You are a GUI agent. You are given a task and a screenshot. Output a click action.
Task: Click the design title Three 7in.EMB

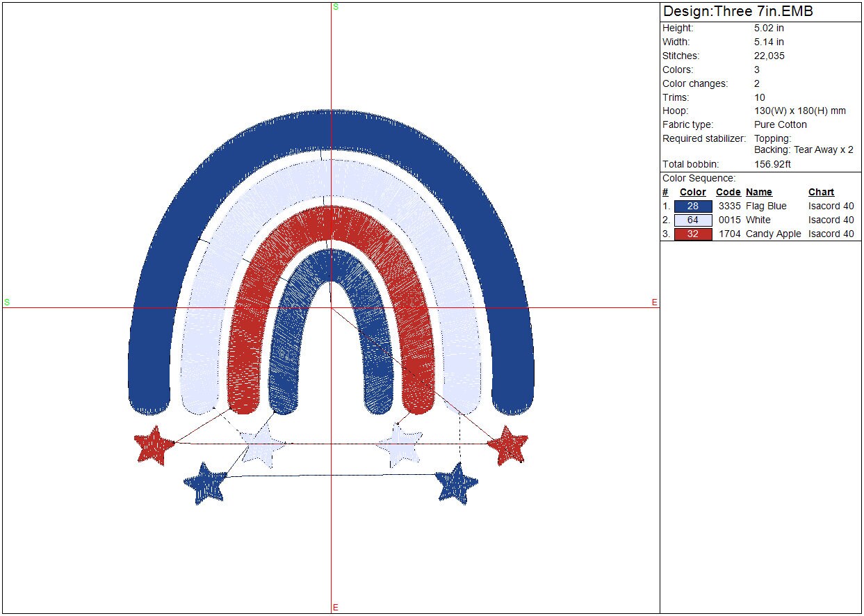pos(737,12)
